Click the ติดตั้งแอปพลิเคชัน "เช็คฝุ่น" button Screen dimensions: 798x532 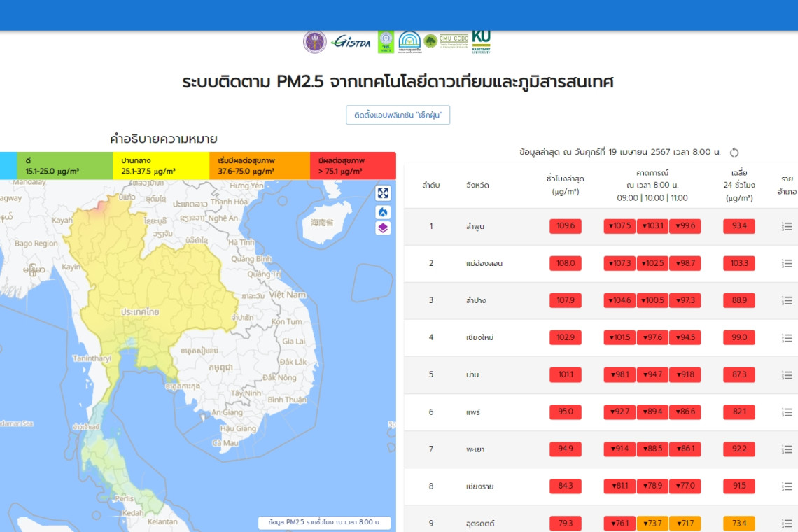click(x=398, y=115)
